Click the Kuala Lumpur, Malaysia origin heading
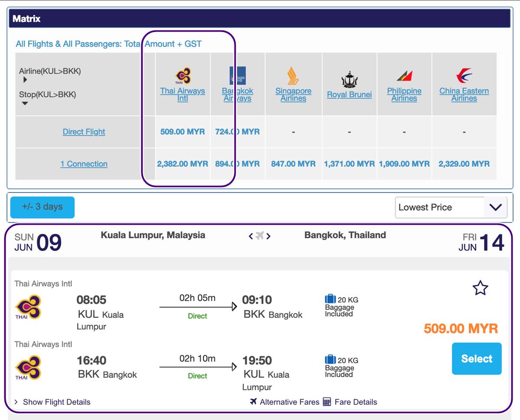This screenshot has height=420, width=520. click(x=153, y=235)
